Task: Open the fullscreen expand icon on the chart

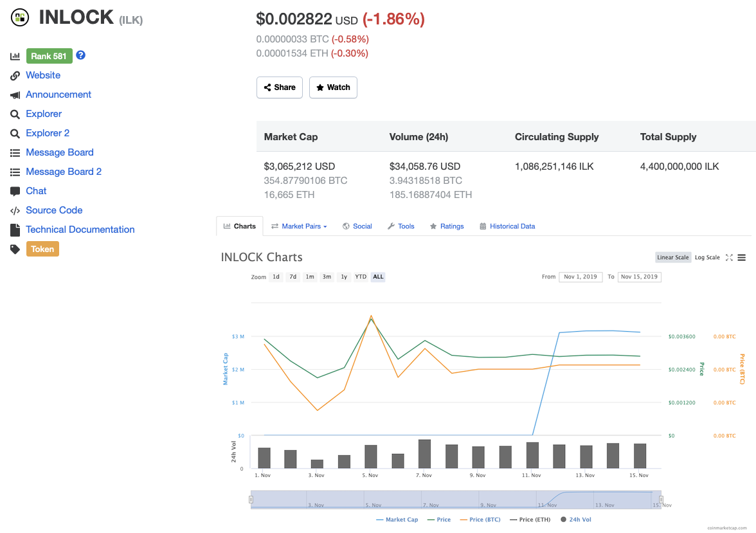Action: click(x=729, y=257)
